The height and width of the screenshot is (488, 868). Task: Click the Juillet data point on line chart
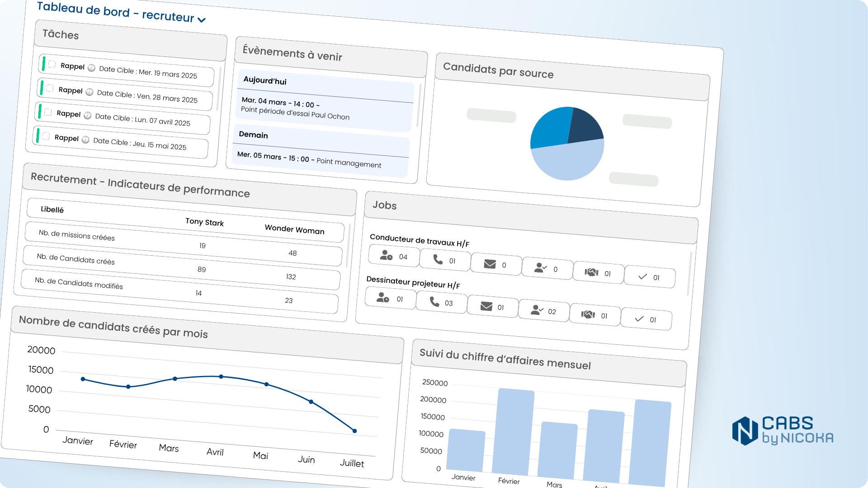(x=354, y=431)
